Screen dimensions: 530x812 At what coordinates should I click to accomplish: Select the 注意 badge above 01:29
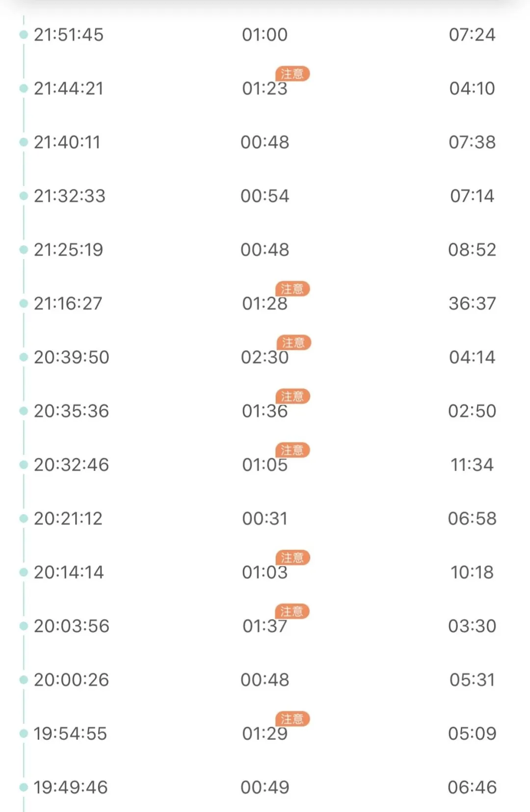coord(292,719)
